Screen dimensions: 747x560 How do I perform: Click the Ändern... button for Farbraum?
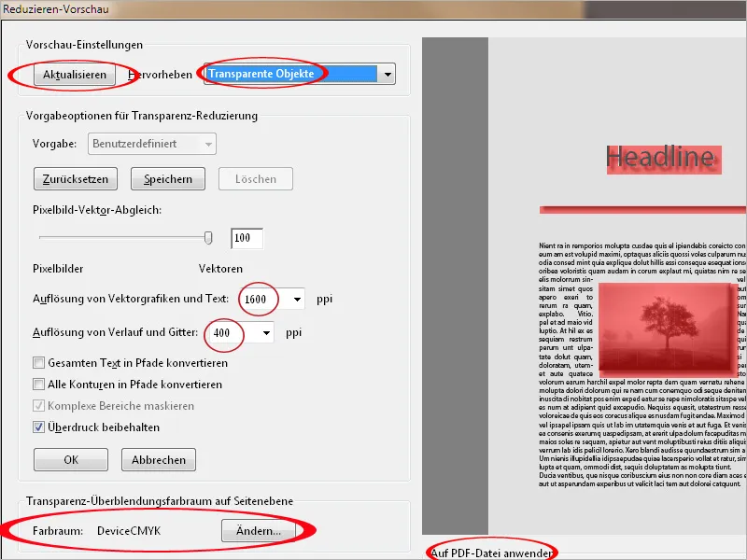click(259, 530)
